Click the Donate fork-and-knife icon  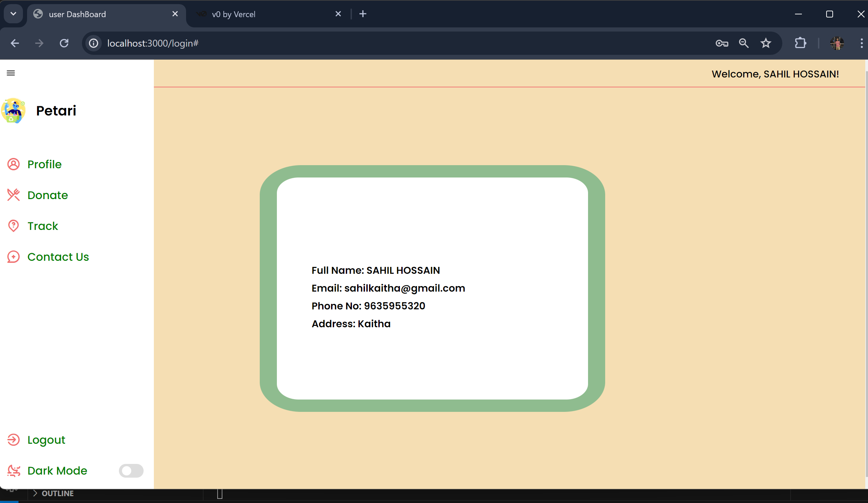coord(13,195)
